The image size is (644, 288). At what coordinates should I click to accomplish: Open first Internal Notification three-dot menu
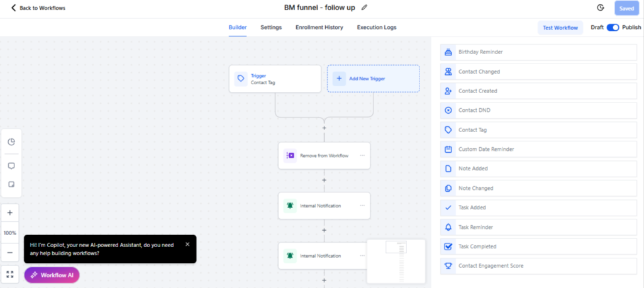362,206
